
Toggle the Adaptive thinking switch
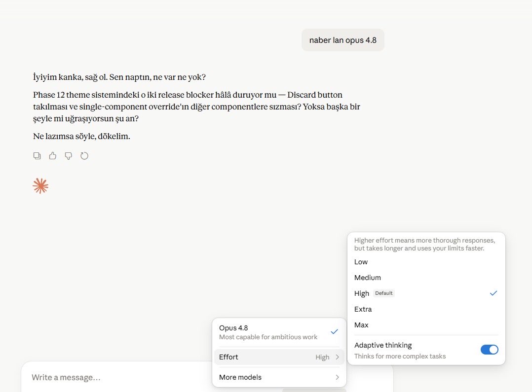(489, 350)
